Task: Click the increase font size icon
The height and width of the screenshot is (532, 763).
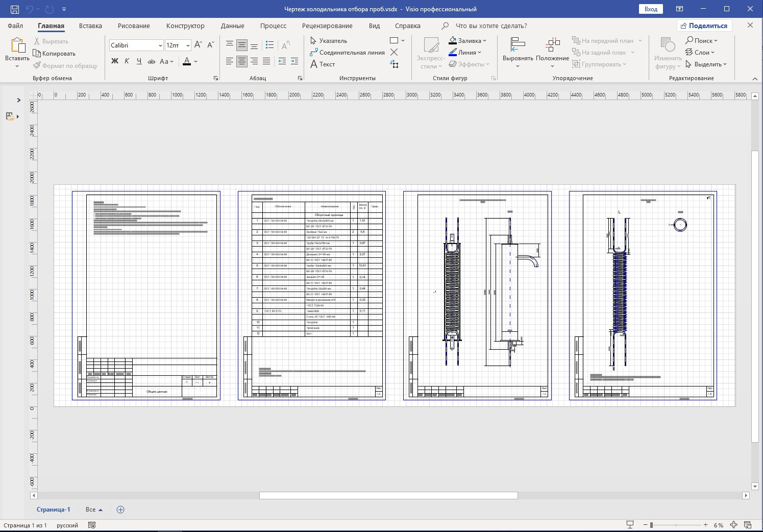Action: [x=199, y=45]
